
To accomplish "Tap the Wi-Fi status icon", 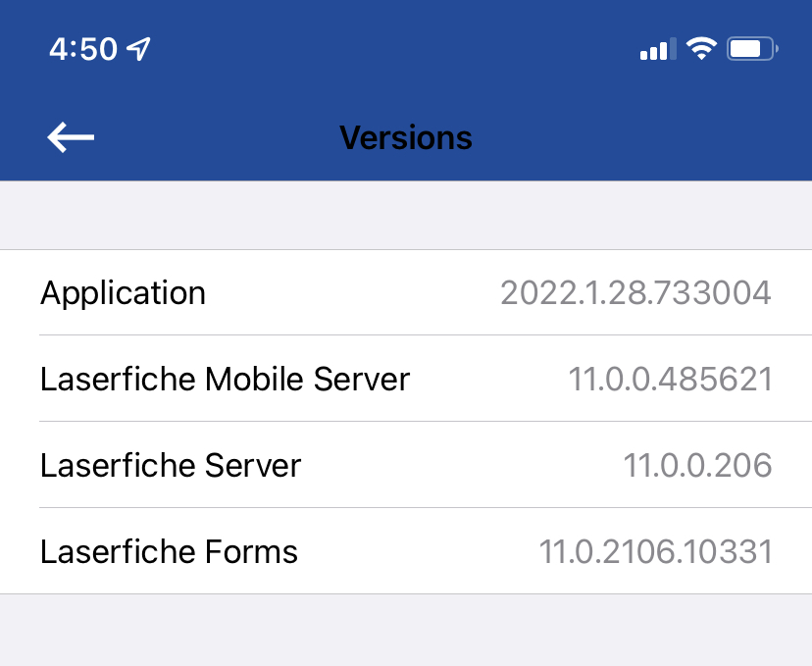I will pos(701,48).
